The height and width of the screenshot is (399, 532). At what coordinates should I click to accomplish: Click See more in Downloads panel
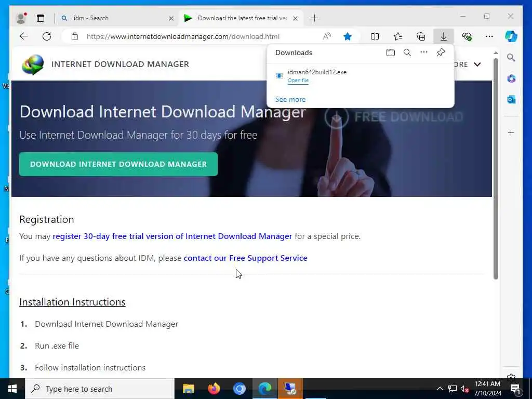click(x=290, y=99)
